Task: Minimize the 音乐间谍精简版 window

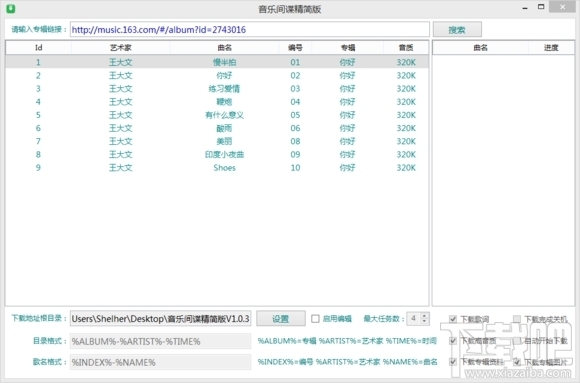Action: [x=525, y=7]
